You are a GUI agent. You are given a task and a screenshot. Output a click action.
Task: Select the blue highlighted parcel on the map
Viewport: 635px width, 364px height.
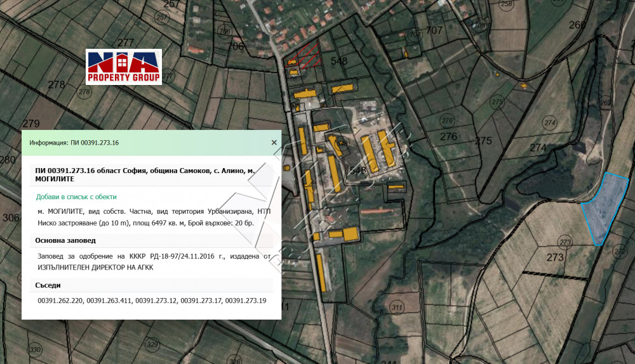pyautogui.click(x=605, y=208)
